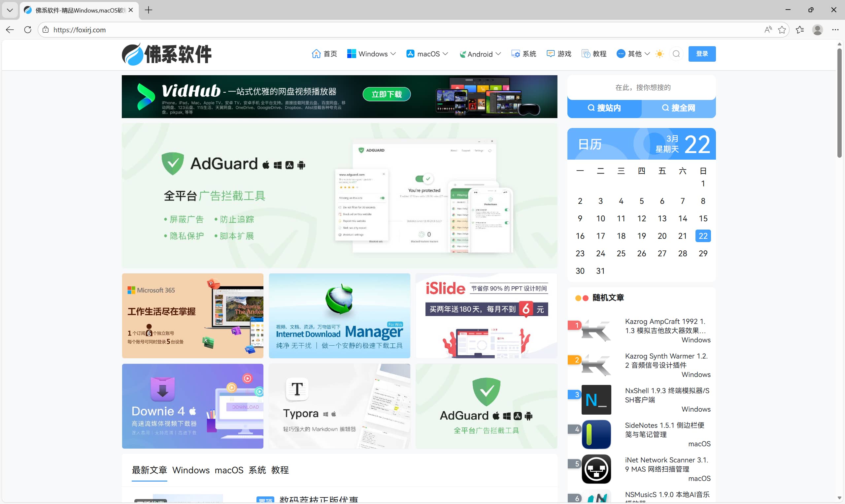Select calendar date 15

pos(703,218)
